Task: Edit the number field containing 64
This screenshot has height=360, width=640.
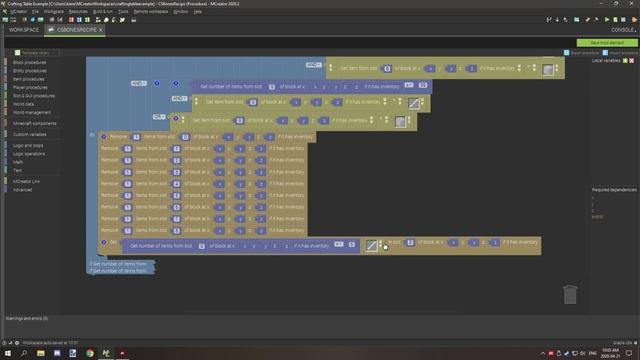Action: click(423, 85)
